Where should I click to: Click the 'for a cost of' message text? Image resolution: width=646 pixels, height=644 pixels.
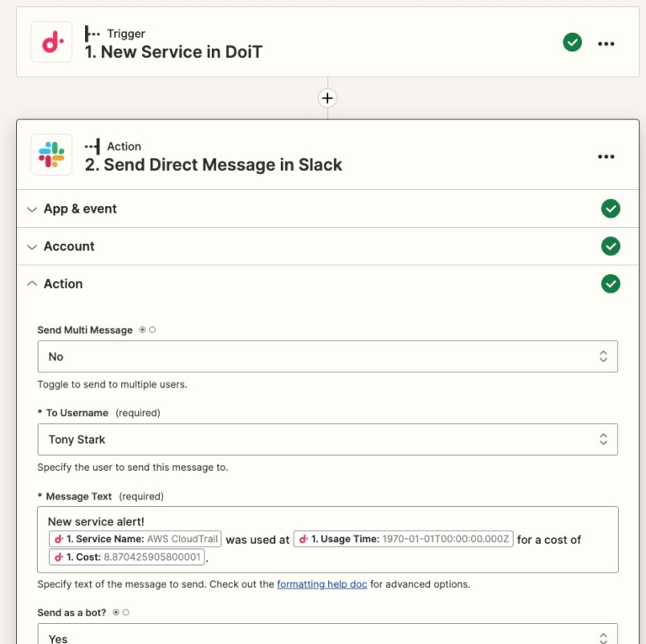coord(548,540)
